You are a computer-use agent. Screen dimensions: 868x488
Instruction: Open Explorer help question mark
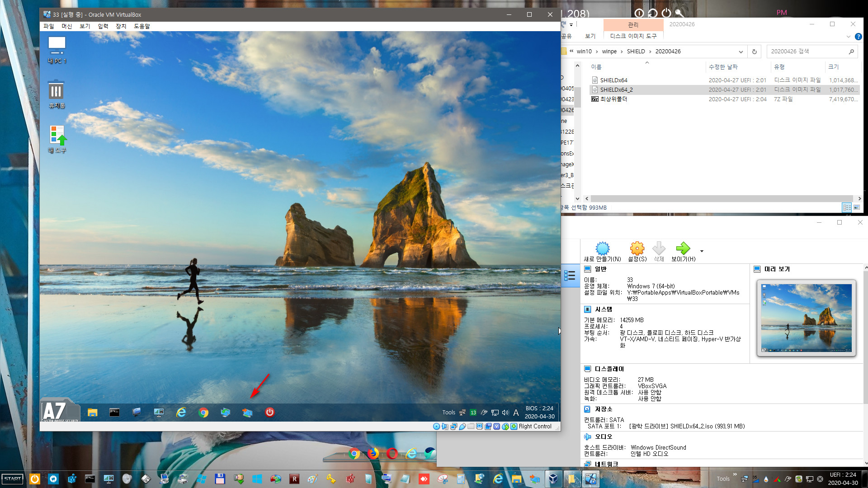pos(858,37)
